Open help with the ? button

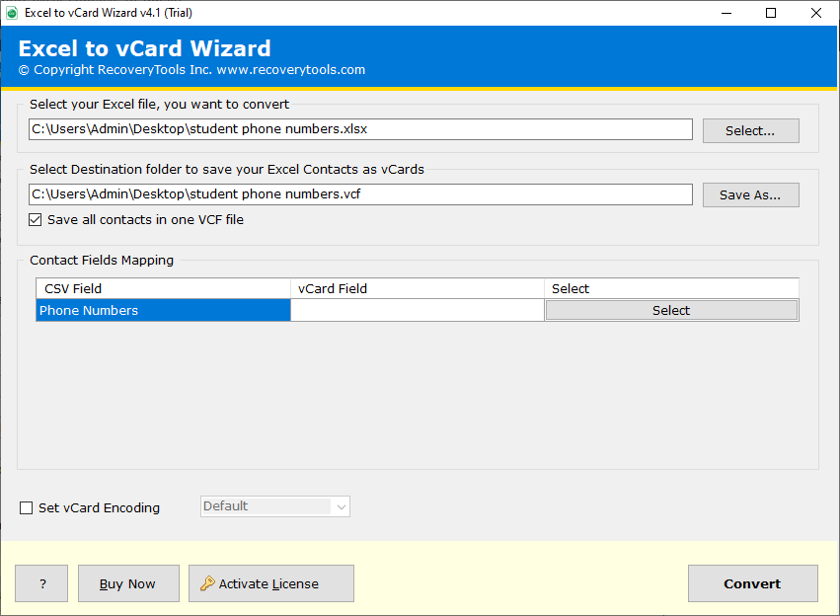41,583
